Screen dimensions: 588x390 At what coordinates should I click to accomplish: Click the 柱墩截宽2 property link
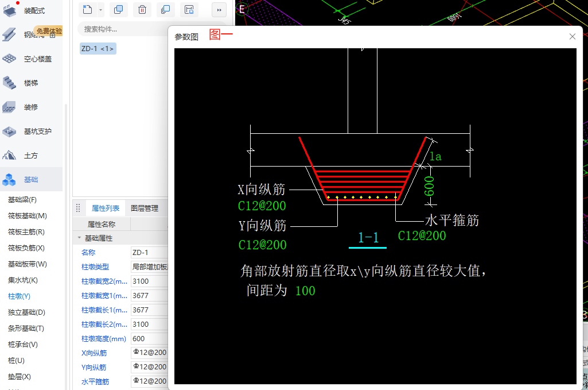[x=104, y=281]
